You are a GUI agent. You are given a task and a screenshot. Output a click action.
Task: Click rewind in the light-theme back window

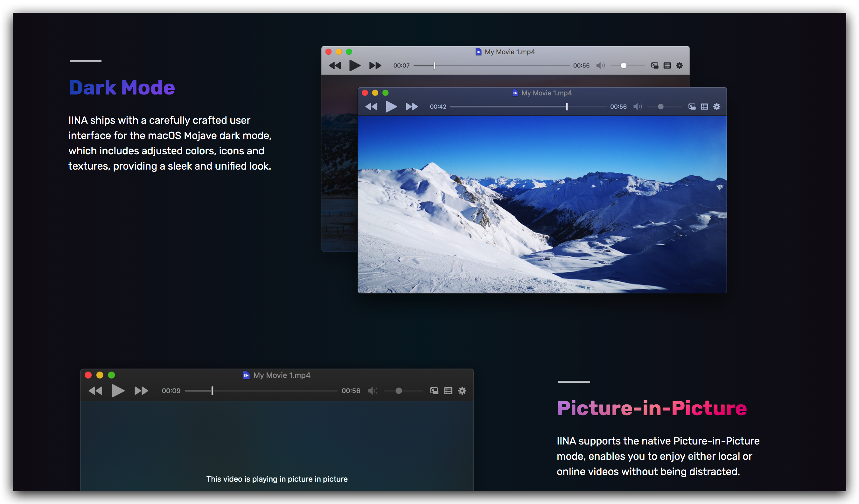coord(335,66)
